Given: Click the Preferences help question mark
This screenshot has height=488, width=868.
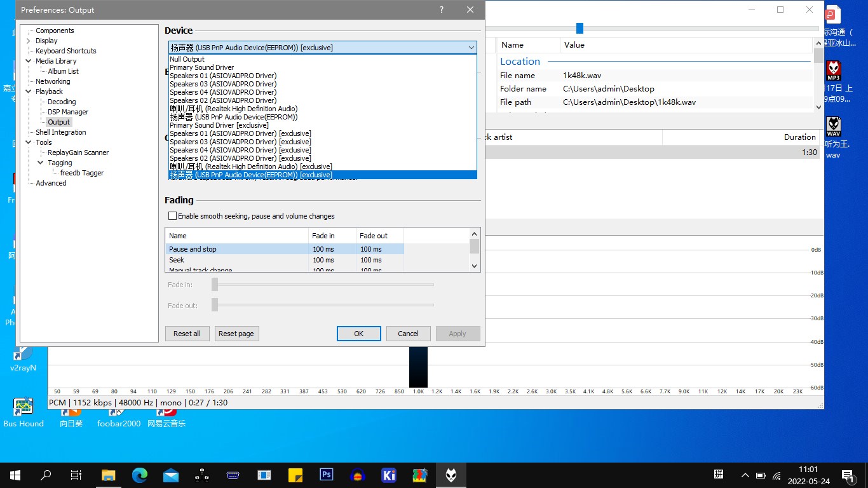Looking at the screenshot, I should [442, 10].
